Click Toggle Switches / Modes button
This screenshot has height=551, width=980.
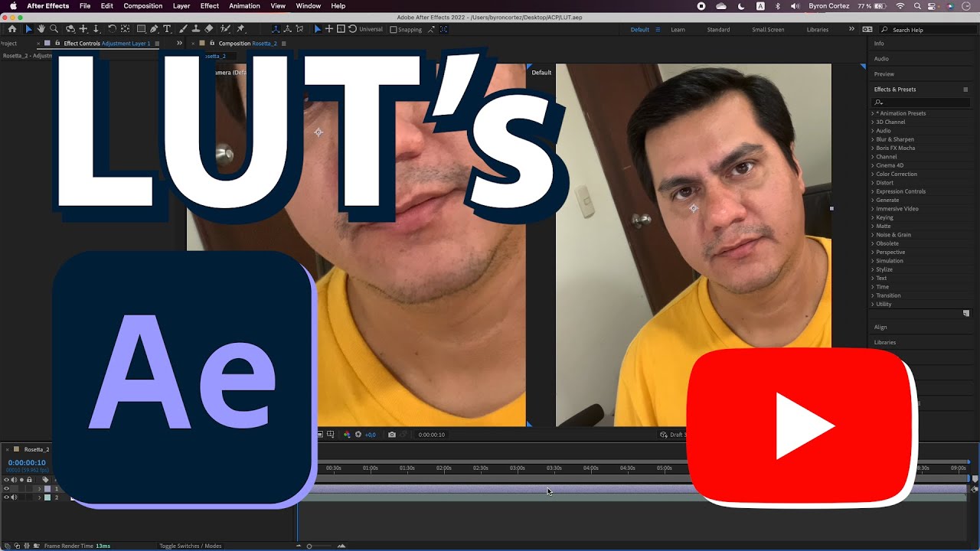coord(191,546)
